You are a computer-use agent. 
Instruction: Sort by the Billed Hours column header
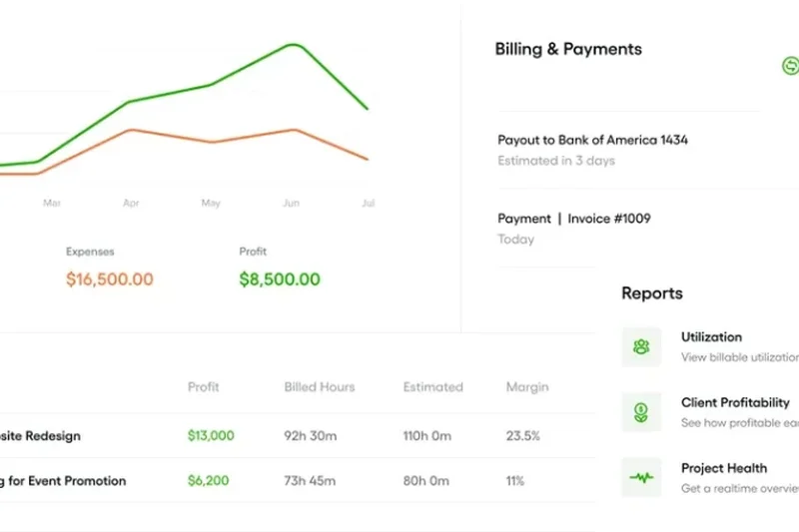point(319,386)
